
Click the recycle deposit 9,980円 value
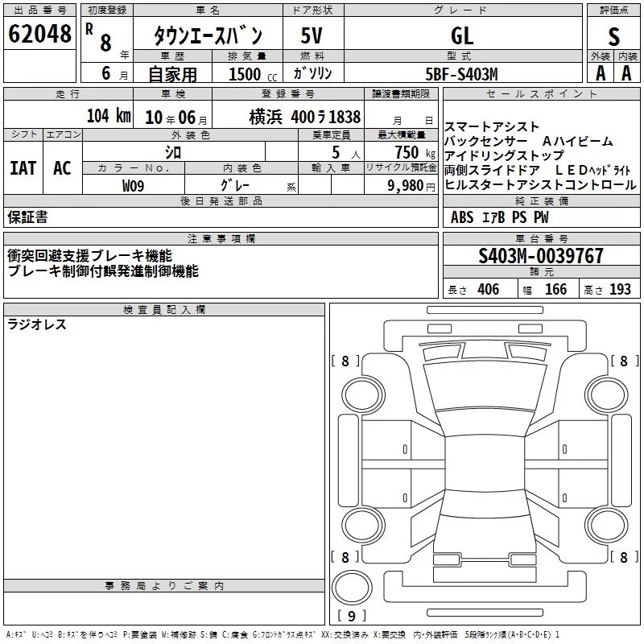pos(411,186)
